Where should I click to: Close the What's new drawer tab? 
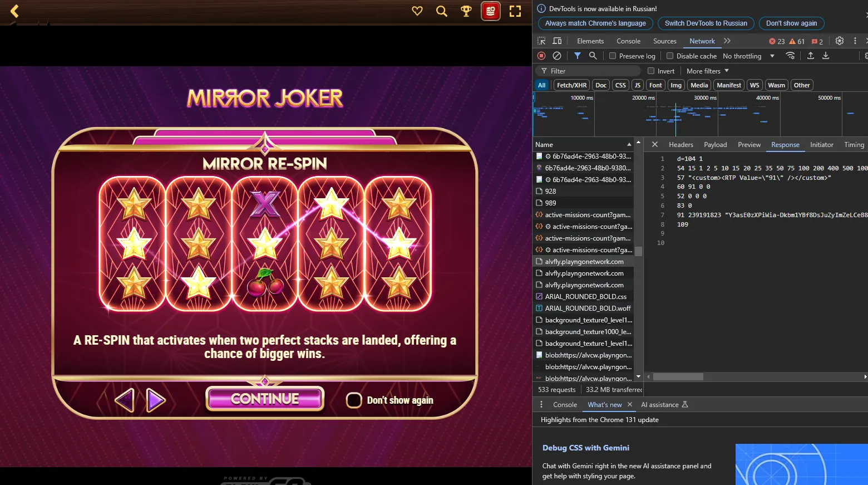tap(630, 405)
